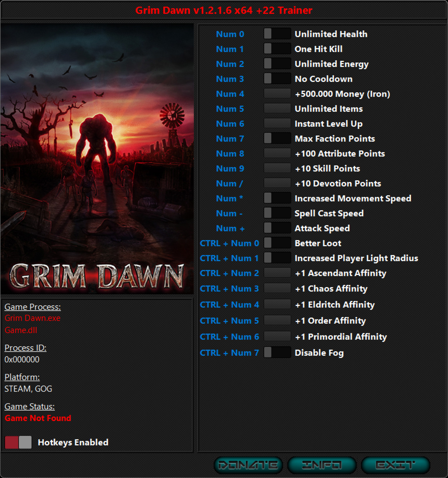Activate the +100 Attribute Points box
The height and width of the screenshot is (478, 448).
click(277, 154)
